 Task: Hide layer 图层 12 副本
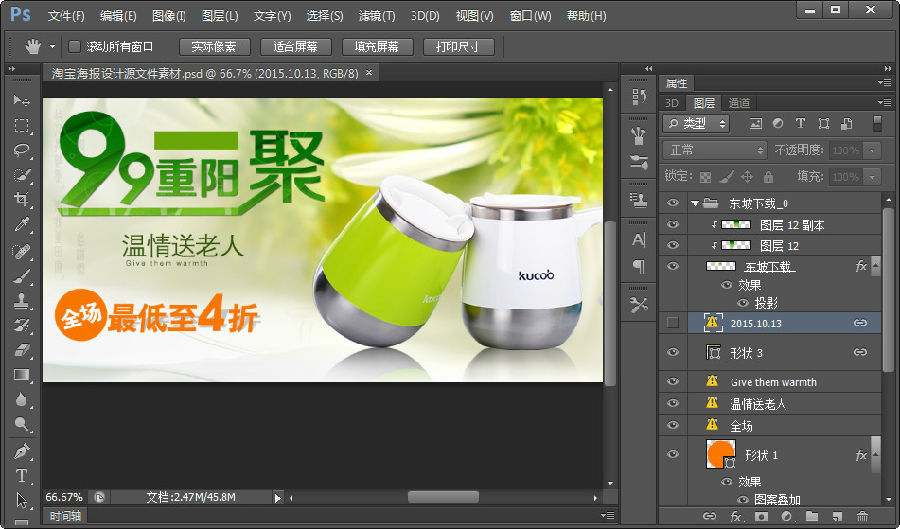(673, 224)
